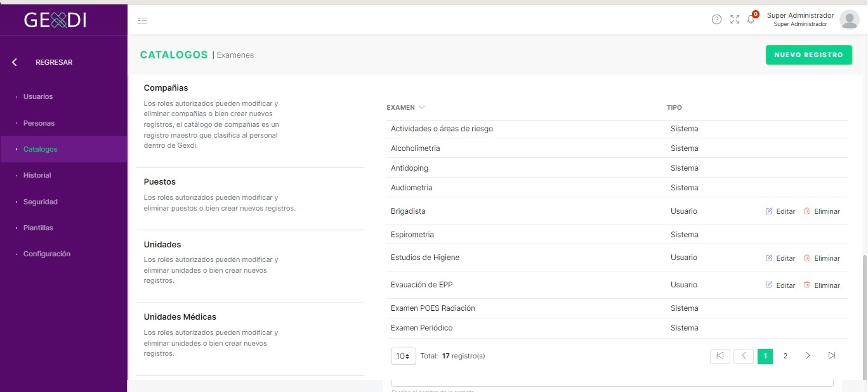Image resolution: width=868 pixels, height=392 pixels.
Task: Select the Espirometria row
Action: tap(617, 235)
